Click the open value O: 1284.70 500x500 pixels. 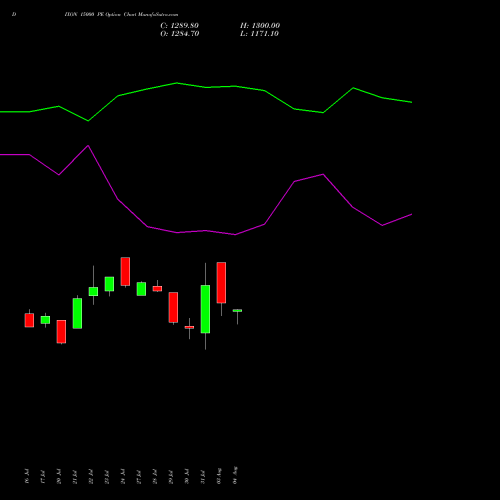pyautogui.click(x=180, y=34)
